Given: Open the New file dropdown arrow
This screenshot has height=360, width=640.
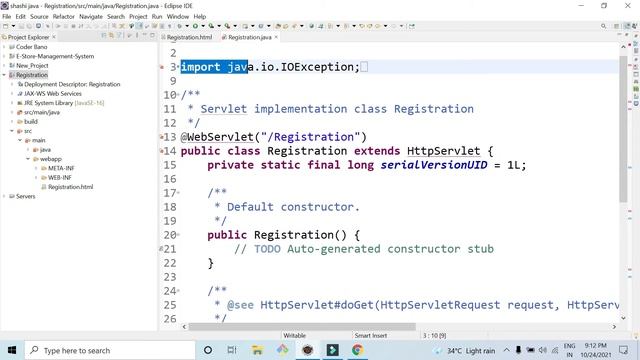Looking at the screenshot, I should 13,26.
